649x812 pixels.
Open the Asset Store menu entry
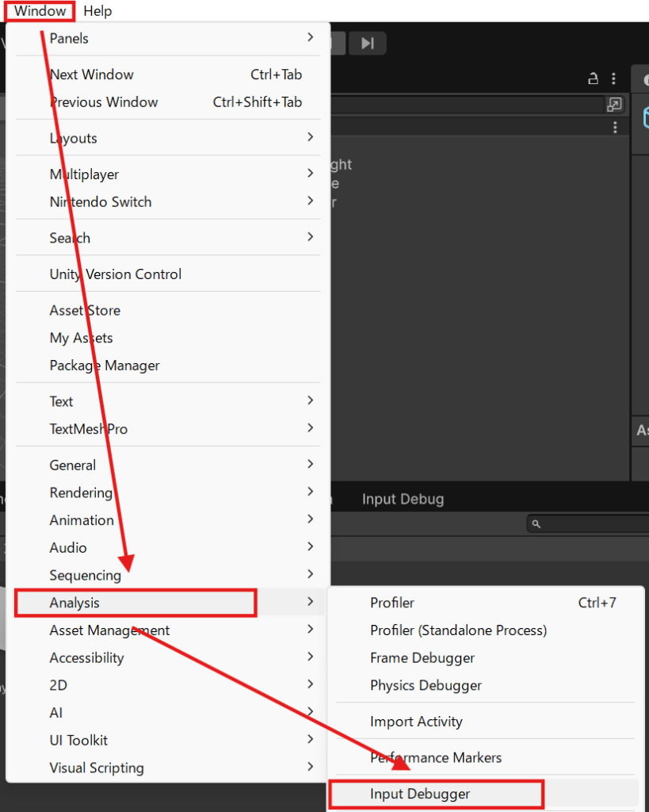[85, 310]
